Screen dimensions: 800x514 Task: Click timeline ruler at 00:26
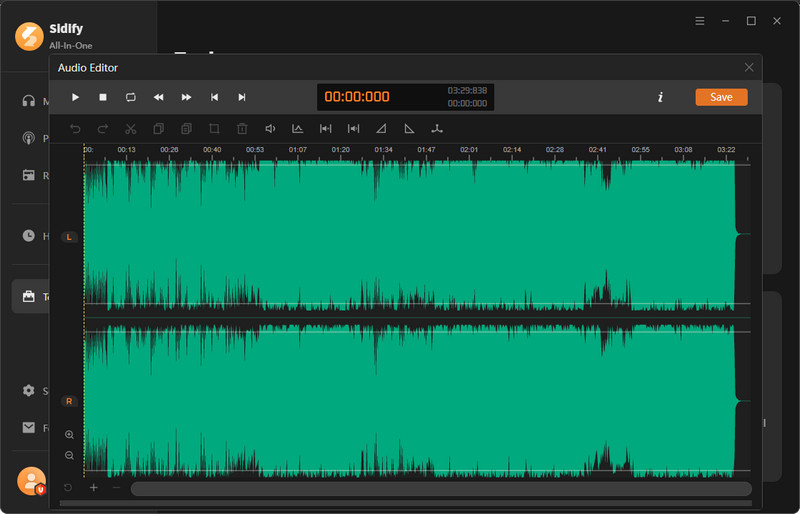coord(169,150)
